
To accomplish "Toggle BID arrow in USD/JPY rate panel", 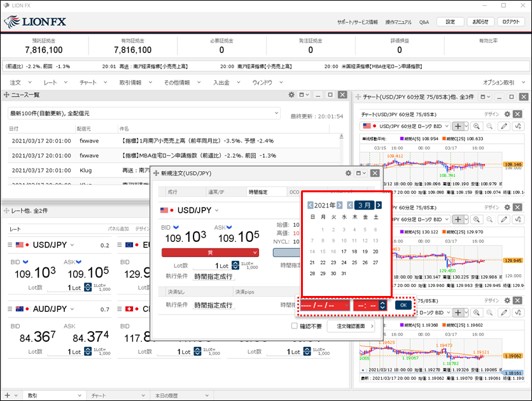I will coord(25,262).
